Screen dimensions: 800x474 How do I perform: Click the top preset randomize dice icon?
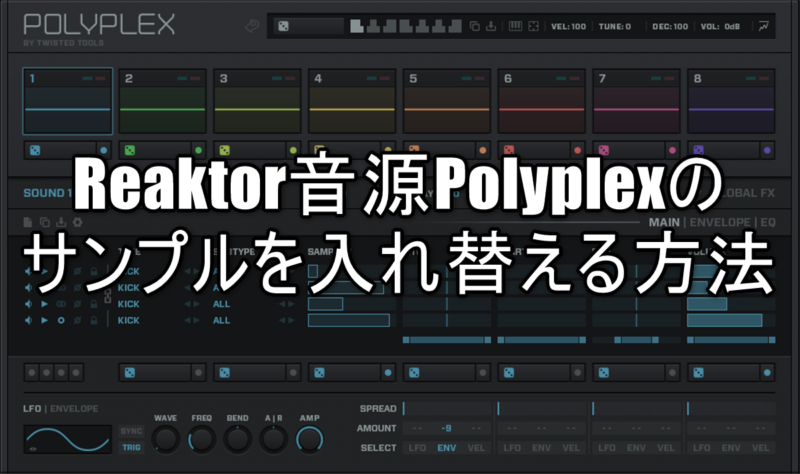(x=283, y=26)
